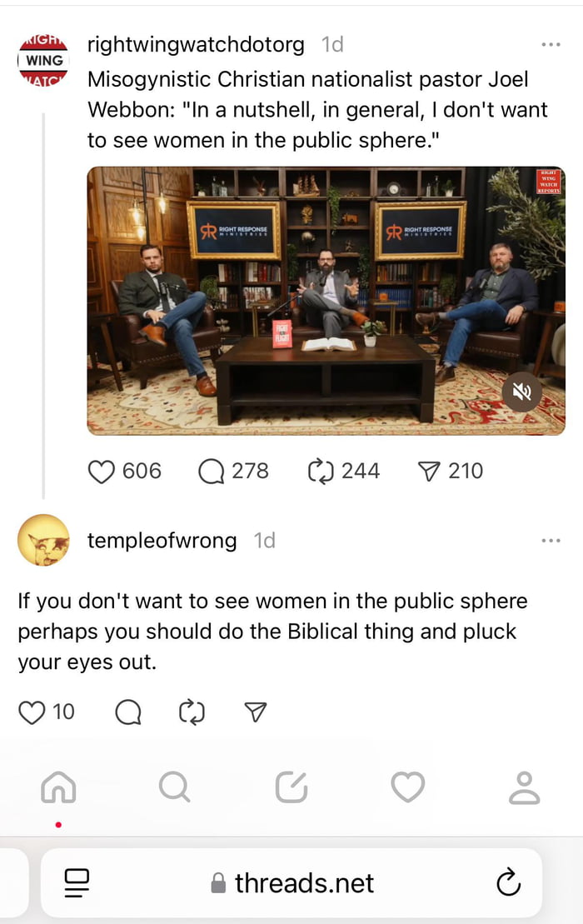Send the templeofwrong reply via the share icon
Viewport: 583px width, 924px height.
pyautogui.click(x=256, y=712)
